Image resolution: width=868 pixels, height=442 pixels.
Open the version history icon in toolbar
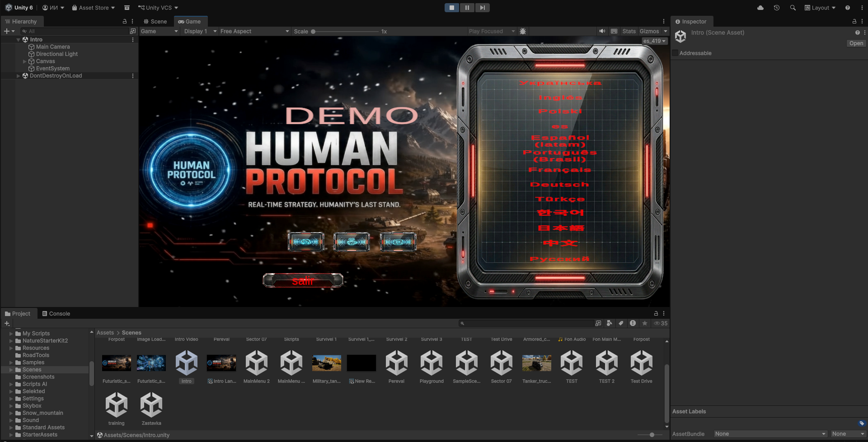(x=777, y=8)
